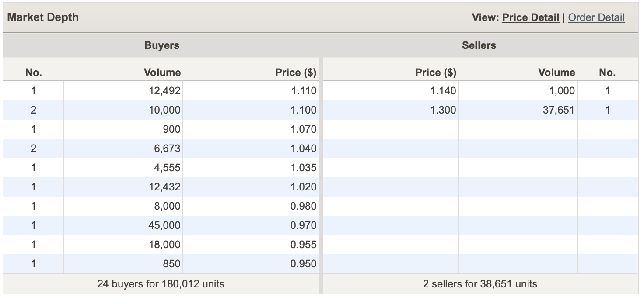Image resolution: width=644 pixels, height=304 pixels.
Task: Click the Market Depth panel title
Action: 43,17
